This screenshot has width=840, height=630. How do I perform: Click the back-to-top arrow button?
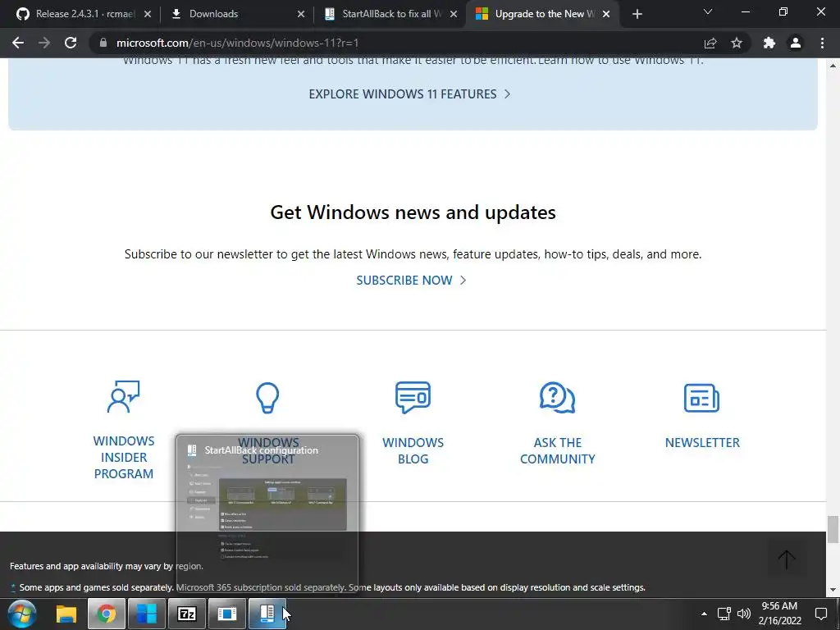[787, 559]
